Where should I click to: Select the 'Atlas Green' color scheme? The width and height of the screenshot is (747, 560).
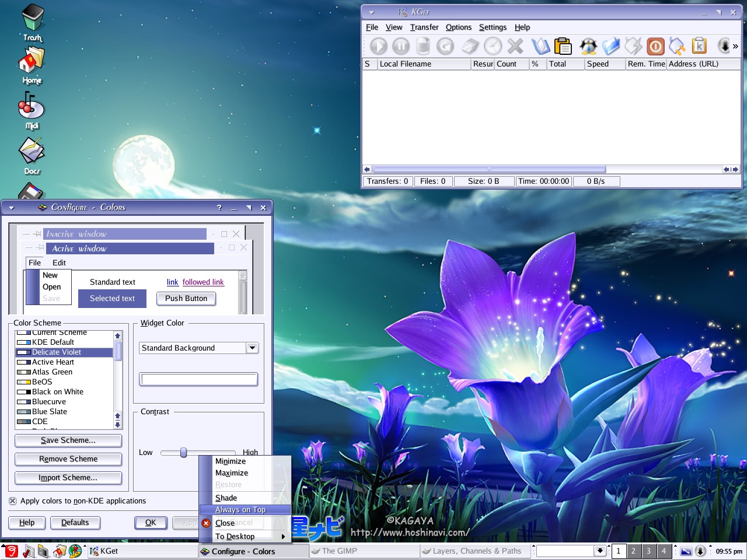(64, 372)
